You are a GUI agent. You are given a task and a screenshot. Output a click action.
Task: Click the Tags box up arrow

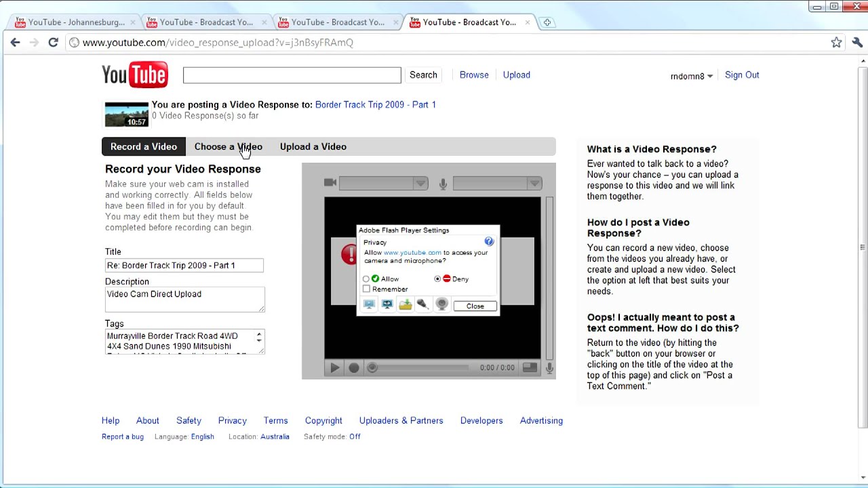(x=258, y=334)
